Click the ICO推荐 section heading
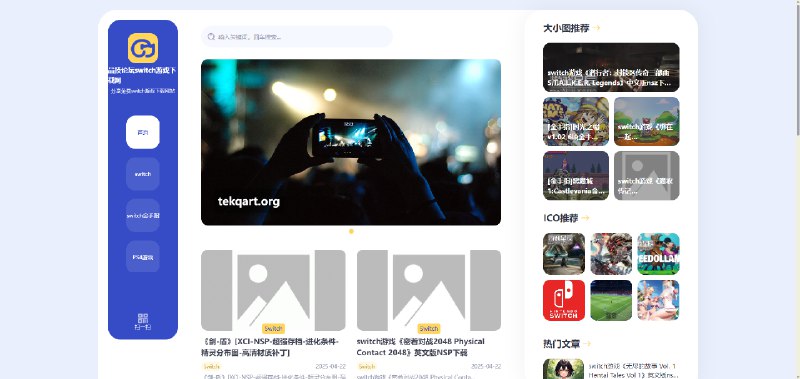The image size is (800, 379). click(x=561, y=218)
